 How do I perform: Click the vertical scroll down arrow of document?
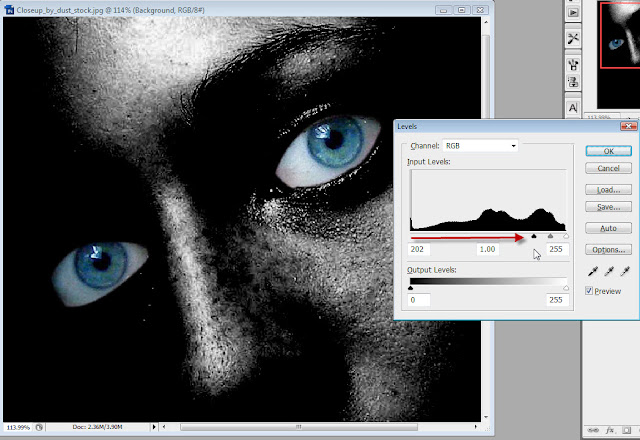486,417
